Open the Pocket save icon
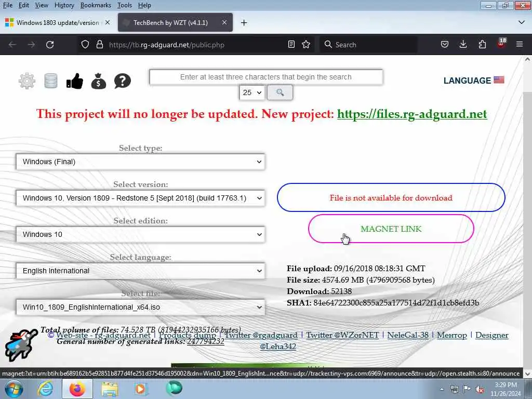Viewport: 532px width, 399px height. click(445, 45)
